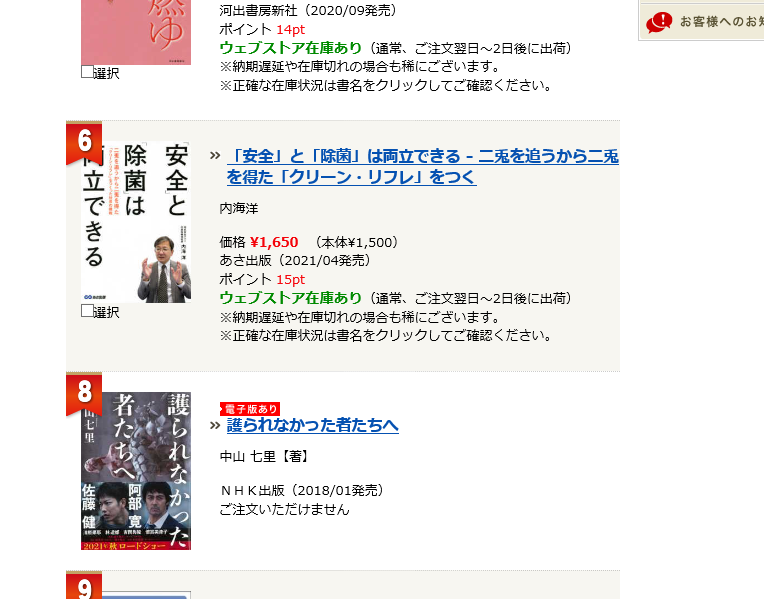Click the pink 燃ゆ book cover

click(x=136, y=32)
